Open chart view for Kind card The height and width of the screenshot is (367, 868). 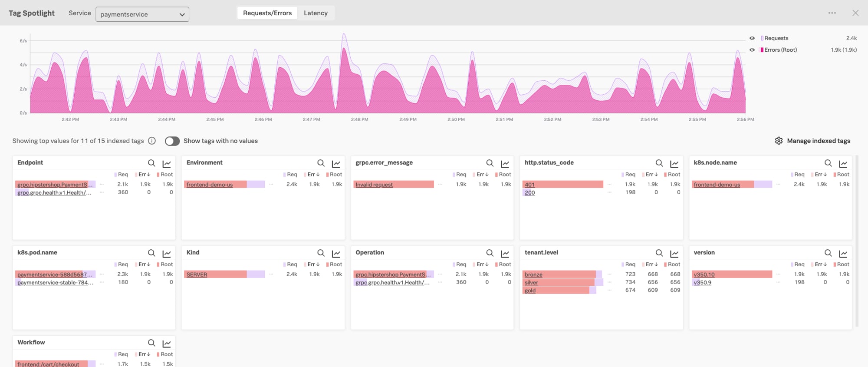(x=336, y=253)
